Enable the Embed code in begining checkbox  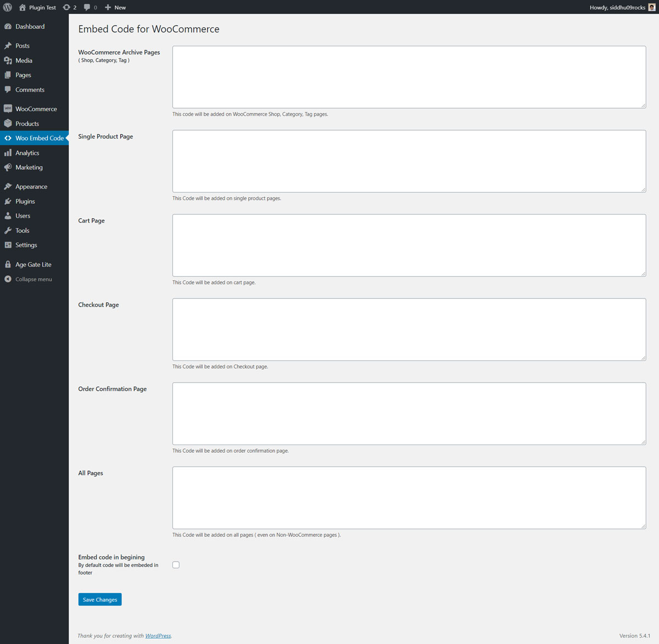tap(176, 565)
